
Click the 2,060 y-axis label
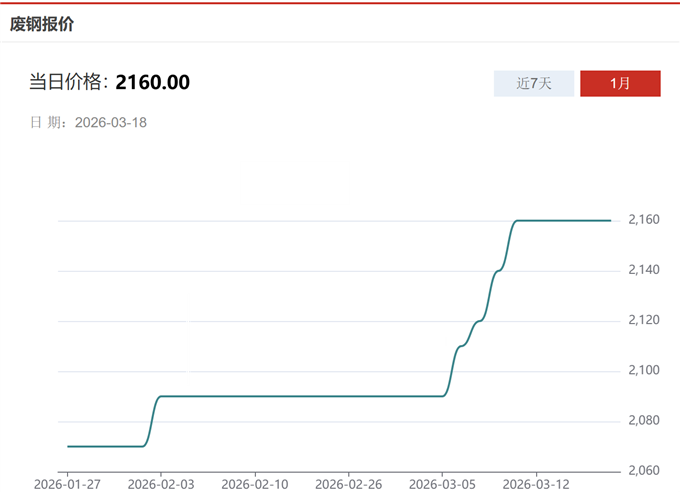click(644, 471)
